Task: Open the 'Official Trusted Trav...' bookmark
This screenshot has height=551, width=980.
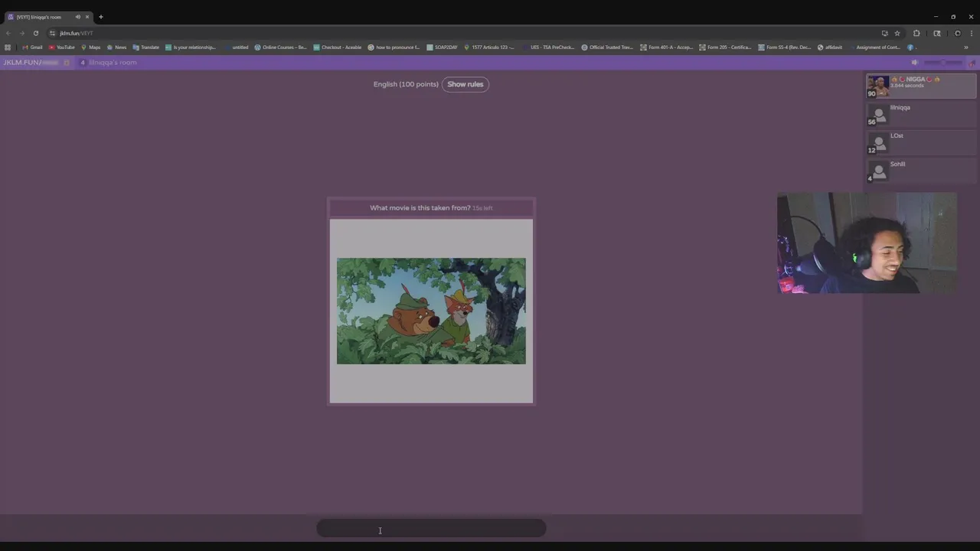Action: click(607, 47)
